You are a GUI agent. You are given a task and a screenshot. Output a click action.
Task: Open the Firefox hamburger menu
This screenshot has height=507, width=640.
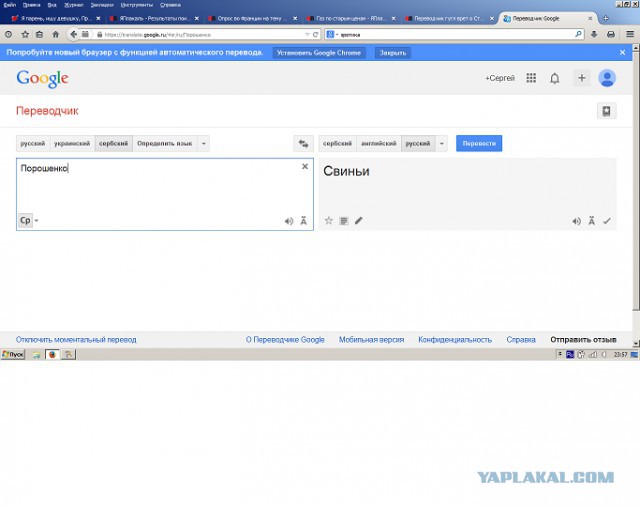click(x=630, y=35)
